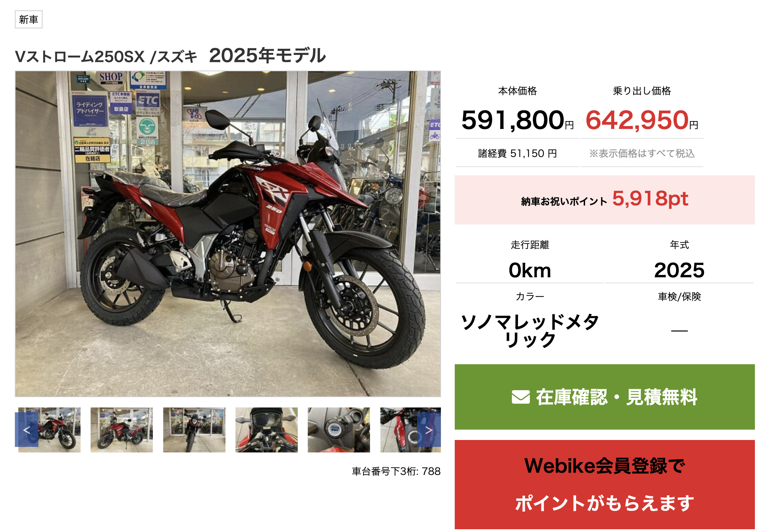Click the 納車お祝いポイント 5,918pt banner
Screen dimensions: 767x532
pos(604,200)
